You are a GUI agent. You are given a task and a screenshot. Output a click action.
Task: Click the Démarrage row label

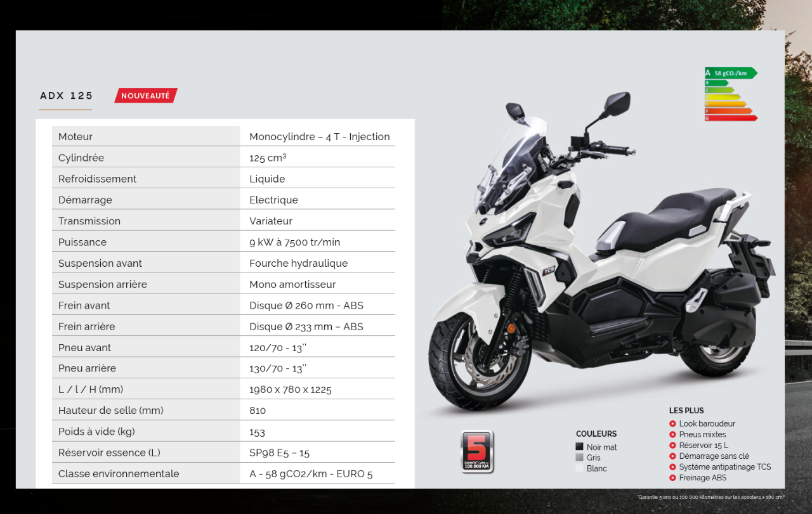[x=85, y=200]
